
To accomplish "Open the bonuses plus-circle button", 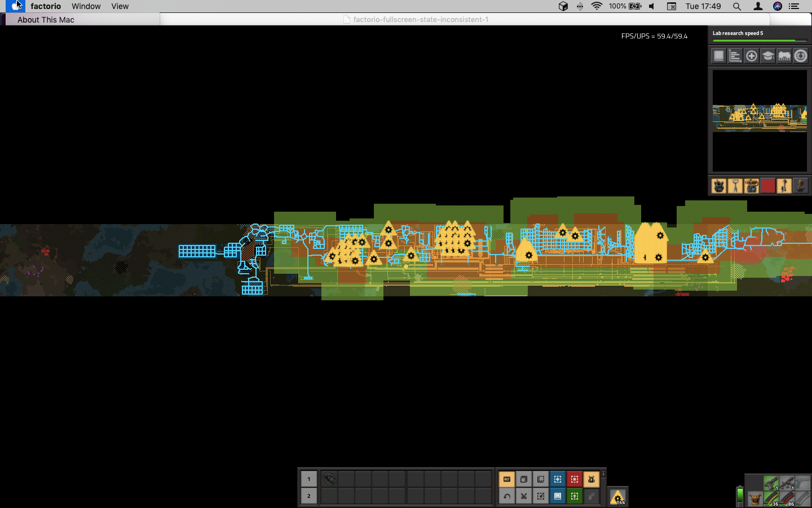I will pyautogui.click(x=752, y=56).
